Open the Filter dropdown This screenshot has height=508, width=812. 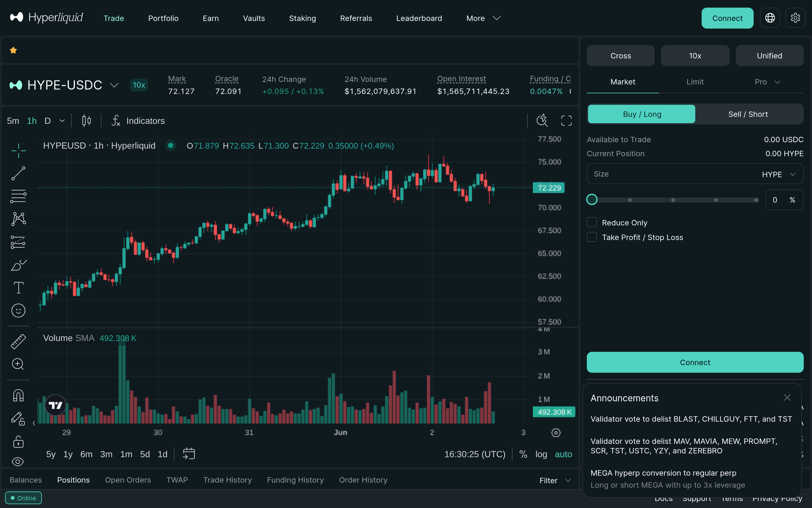555,480
